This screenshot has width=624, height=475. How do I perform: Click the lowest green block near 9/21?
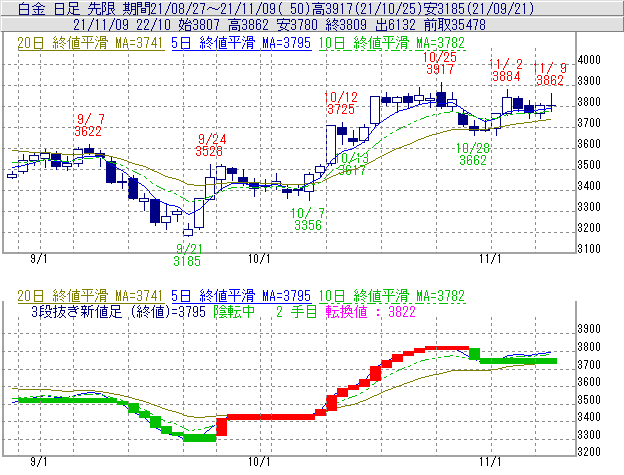coord(200,438)
